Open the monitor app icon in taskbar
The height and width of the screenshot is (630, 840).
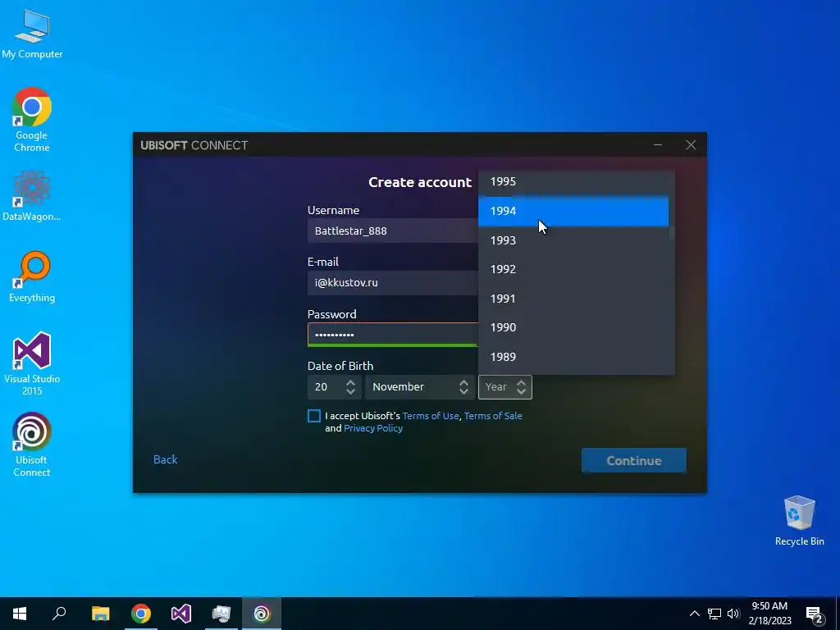pos(221,614)
